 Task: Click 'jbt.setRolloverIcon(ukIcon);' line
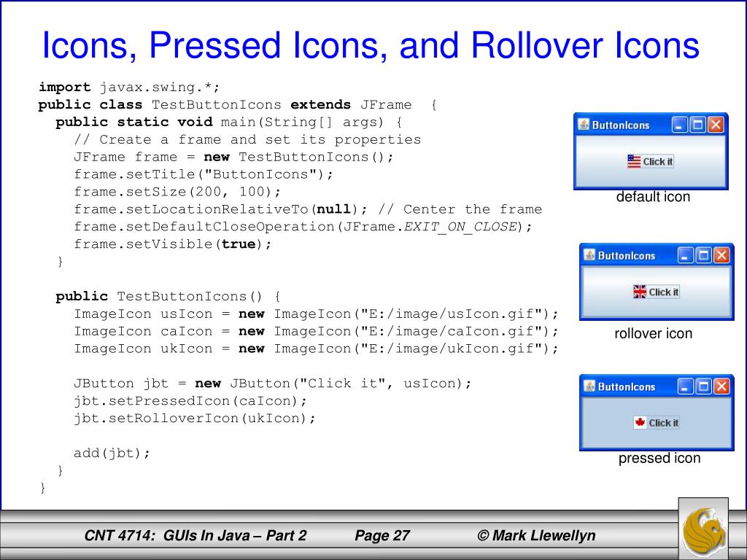click(x=195, y=419)
